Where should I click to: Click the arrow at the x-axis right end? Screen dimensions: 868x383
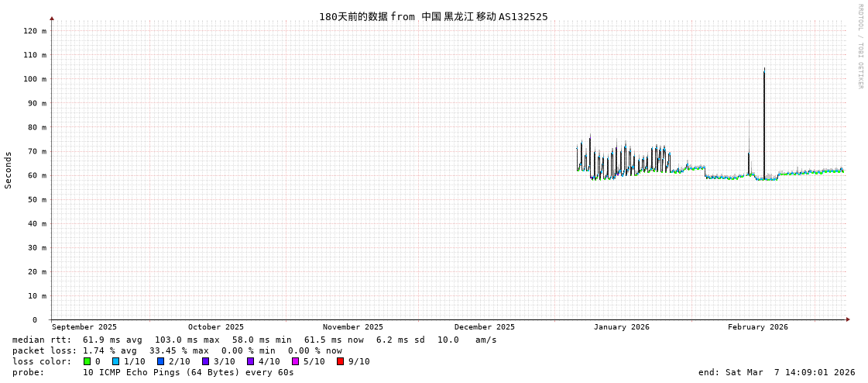click(848, 319)
